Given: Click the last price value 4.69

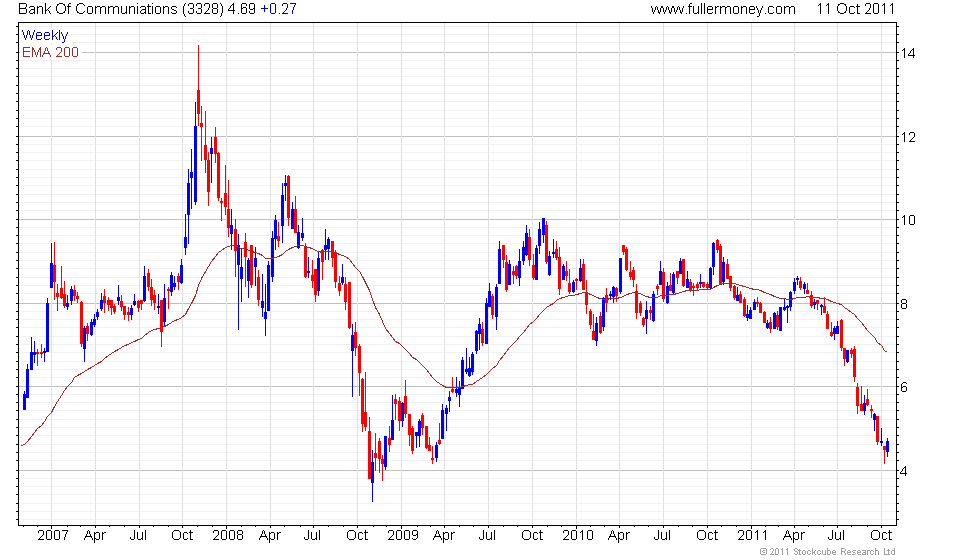Looking at the screenshot, I should [242, 9].
